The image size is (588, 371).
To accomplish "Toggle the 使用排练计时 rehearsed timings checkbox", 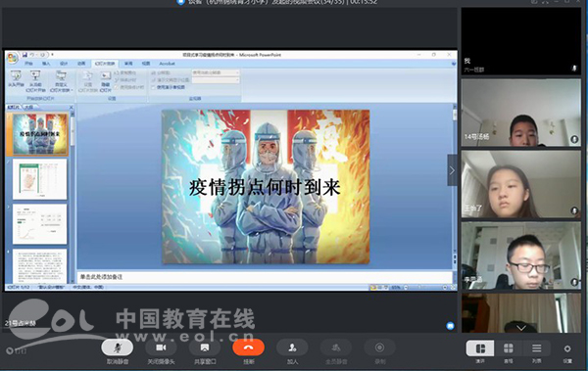I will tap(116, 87).
